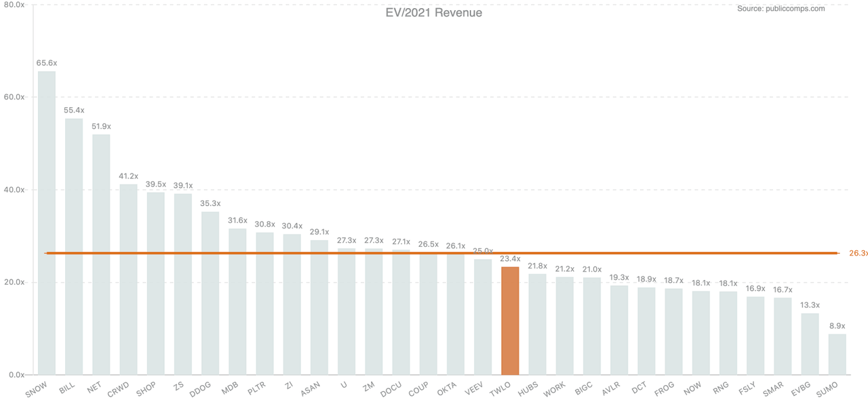Select the AVLR bar
The width and height of the screenshot is (868, 400).
point(619,330)
